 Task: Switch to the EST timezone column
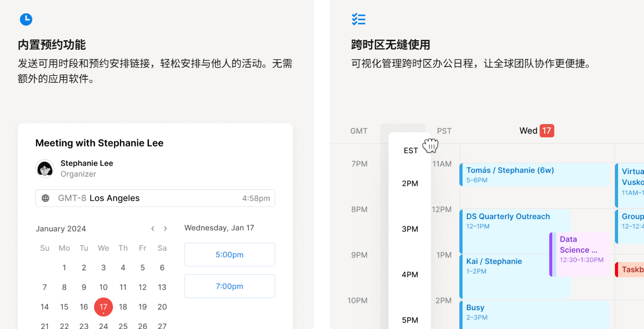coord(410,151)
